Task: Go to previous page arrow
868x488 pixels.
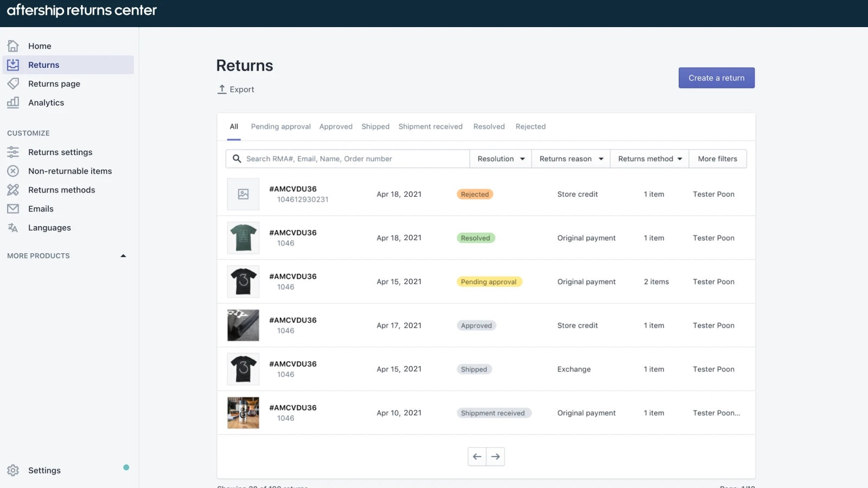Action: [x=477, y=457]
